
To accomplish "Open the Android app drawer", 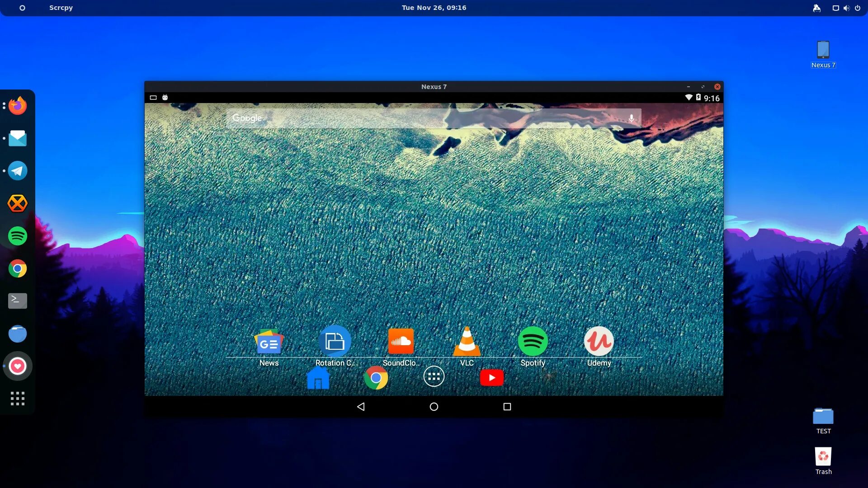I will tap(434, 377).
